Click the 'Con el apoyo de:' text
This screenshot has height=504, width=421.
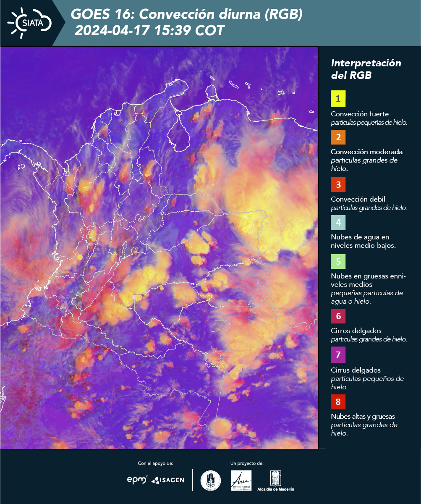click(155, 463)
